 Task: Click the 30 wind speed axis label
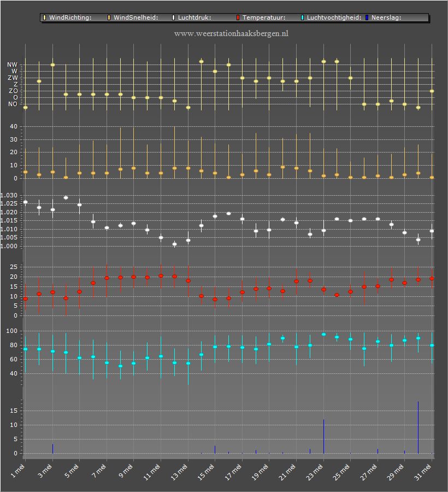click(14, 139)
